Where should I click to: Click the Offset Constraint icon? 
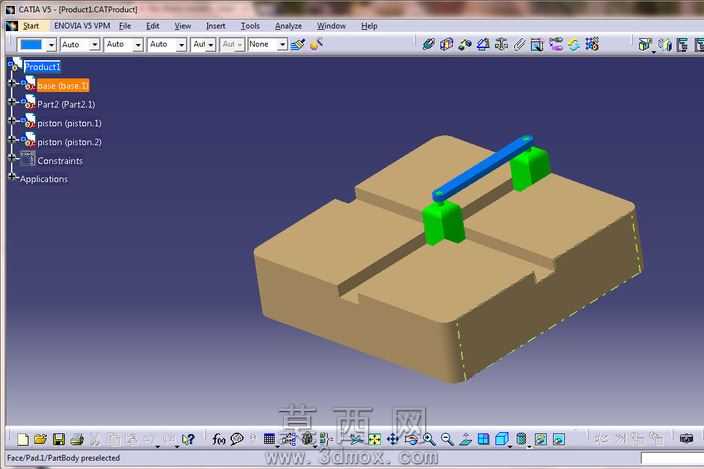tap(465, 44)
